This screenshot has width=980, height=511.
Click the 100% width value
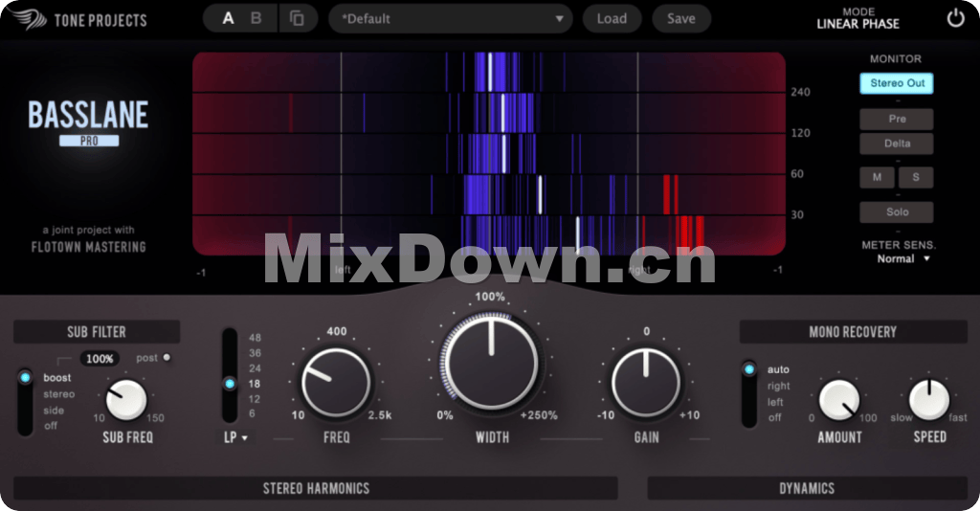coord(490,297)
